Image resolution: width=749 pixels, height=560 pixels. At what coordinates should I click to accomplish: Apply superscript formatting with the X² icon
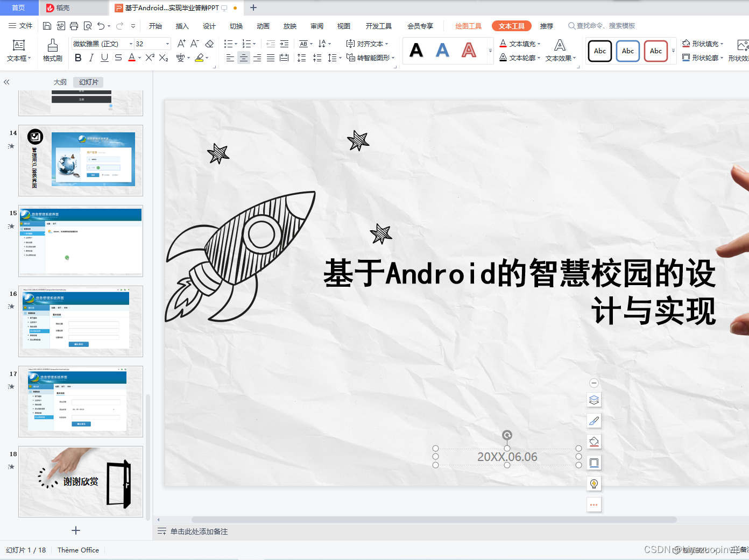coord(149,57)
